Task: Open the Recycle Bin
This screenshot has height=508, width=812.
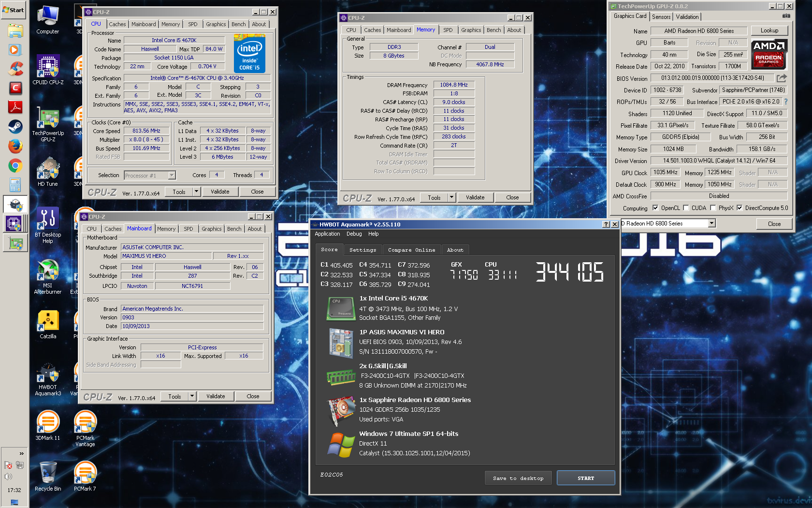Action: pos(48,477)
